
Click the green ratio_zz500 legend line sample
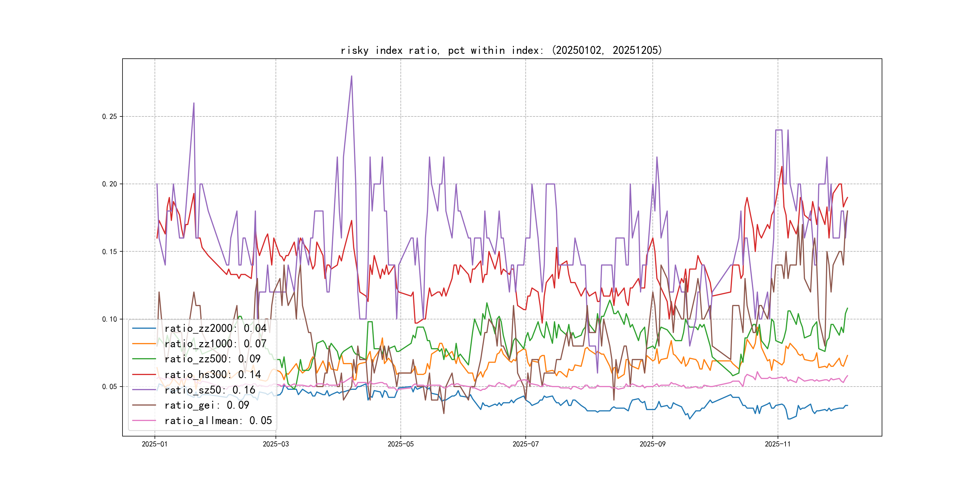point(144,359)
